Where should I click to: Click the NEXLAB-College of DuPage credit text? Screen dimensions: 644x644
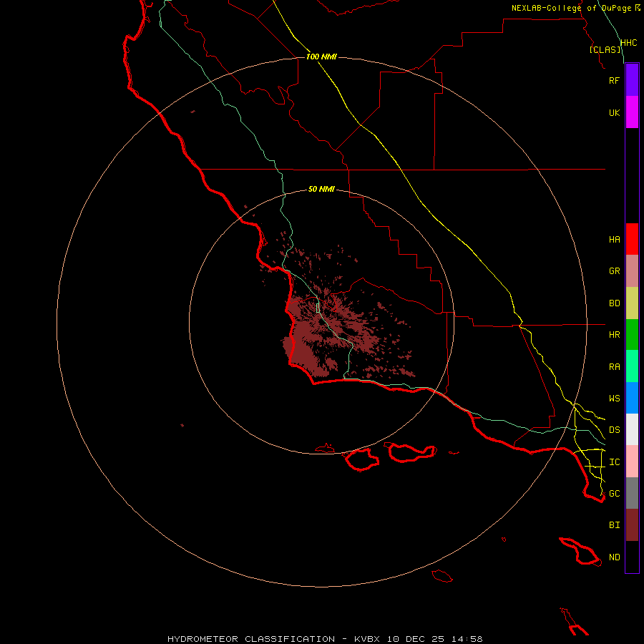[571, 8]
